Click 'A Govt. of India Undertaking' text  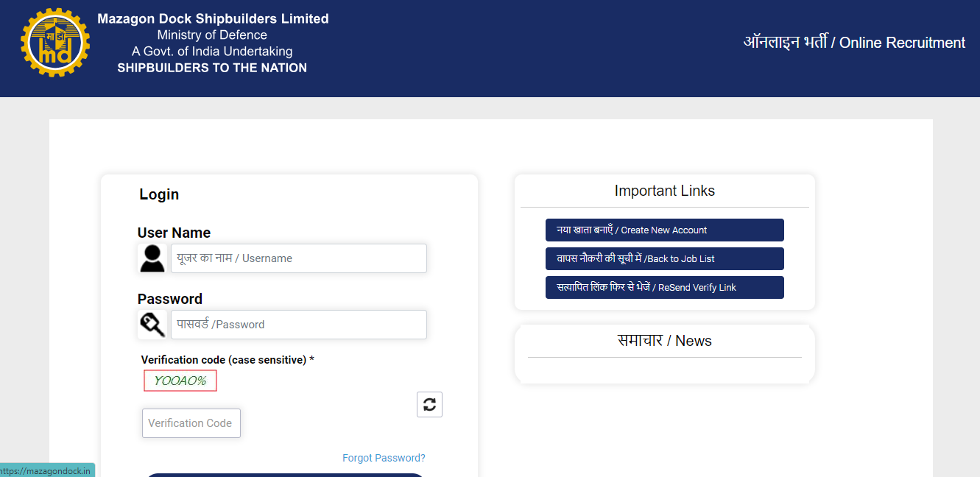pos(212,52)
